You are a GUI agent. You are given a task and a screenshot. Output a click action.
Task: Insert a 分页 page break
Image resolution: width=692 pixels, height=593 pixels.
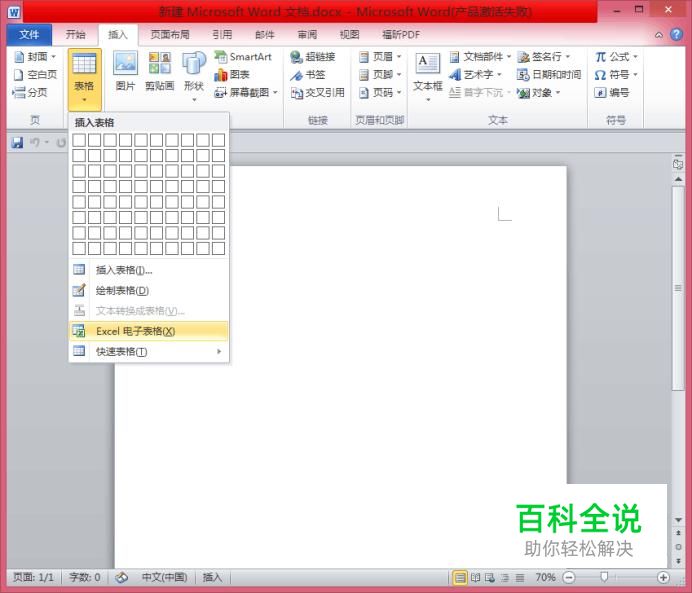tap(30, 93)
